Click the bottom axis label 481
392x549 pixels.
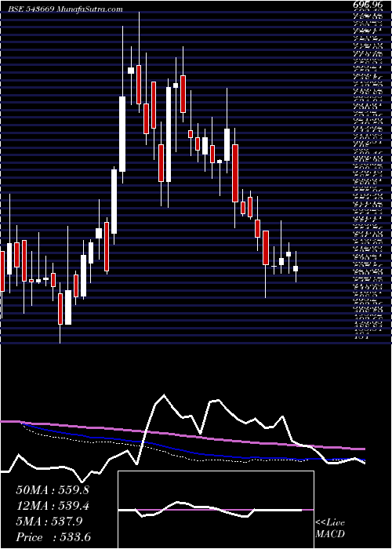click(360, 338)
